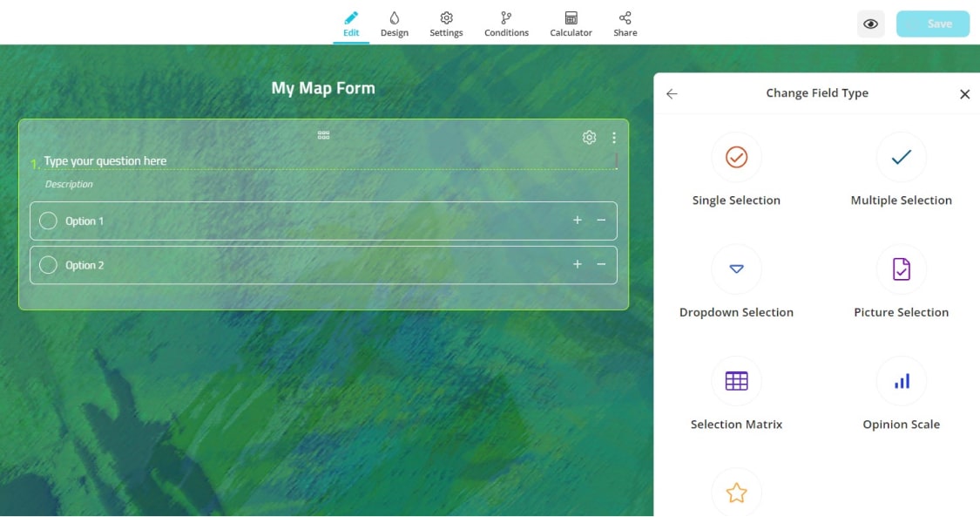Remove Option 2 with the minus button
Viewport: 980px width, 517px height.
click(x=601, y=264)
